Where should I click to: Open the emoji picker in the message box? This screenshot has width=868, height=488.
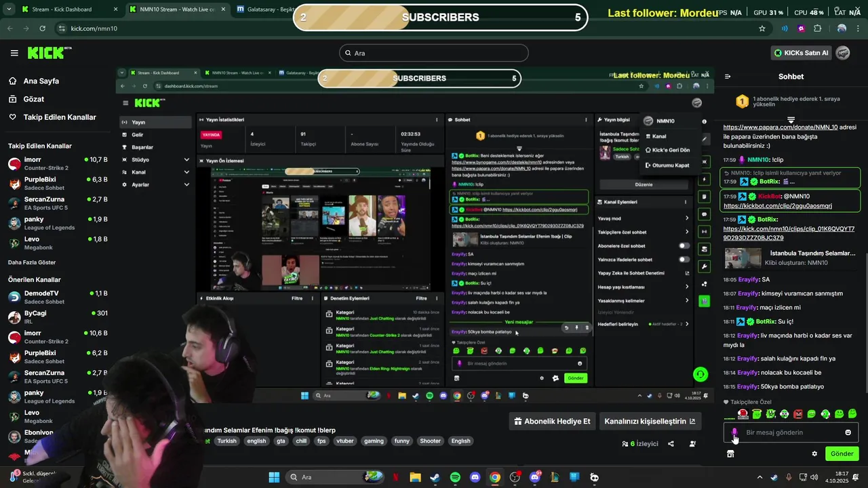[848, 432]
